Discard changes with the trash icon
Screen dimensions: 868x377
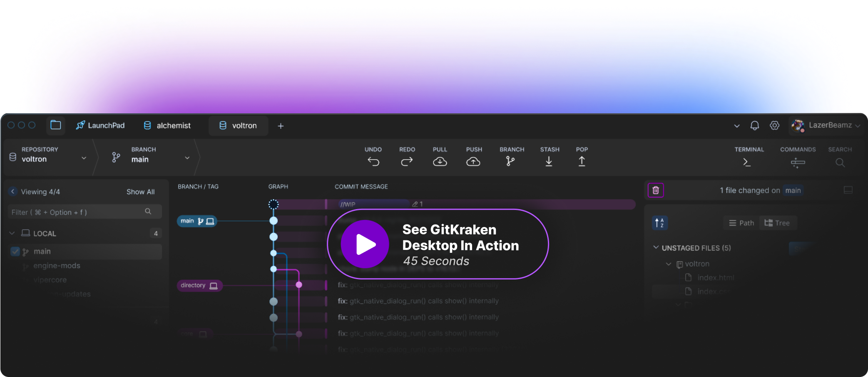point(656,190)
